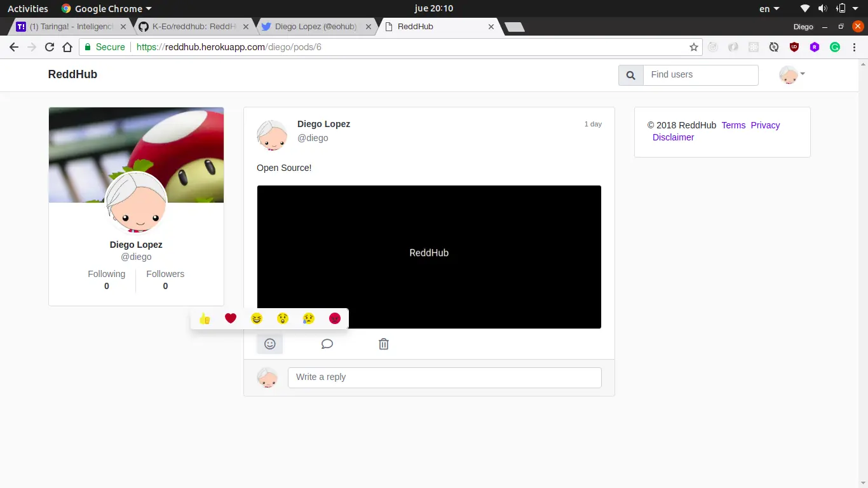
Task: Open Chrome's three-dot menu
Action: point(855,47)
